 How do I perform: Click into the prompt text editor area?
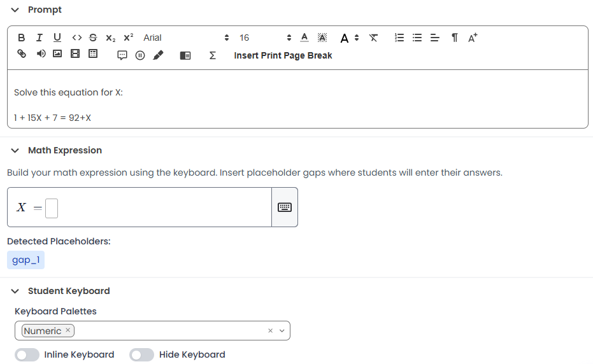(x=297, y=99)
